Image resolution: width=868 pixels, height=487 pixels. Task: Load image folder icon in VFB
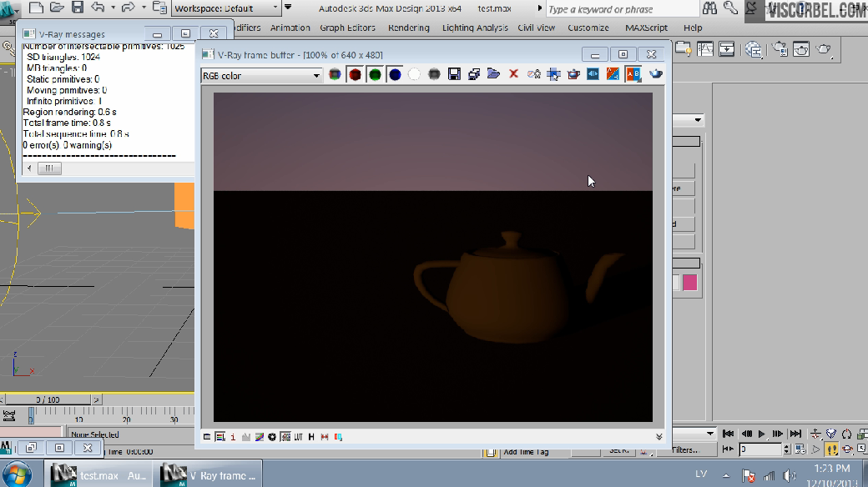493,73
